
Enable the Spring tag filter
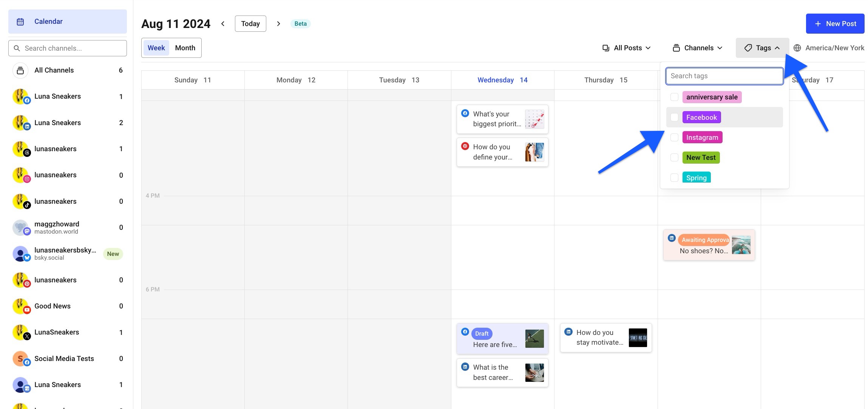[674, 177]
